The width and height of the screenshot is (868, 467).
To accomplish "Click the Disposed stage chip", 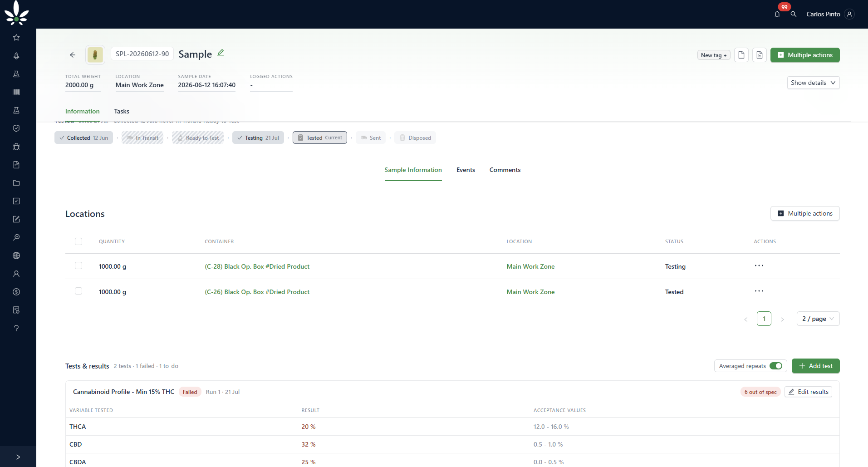I will [x=415, y=138].
